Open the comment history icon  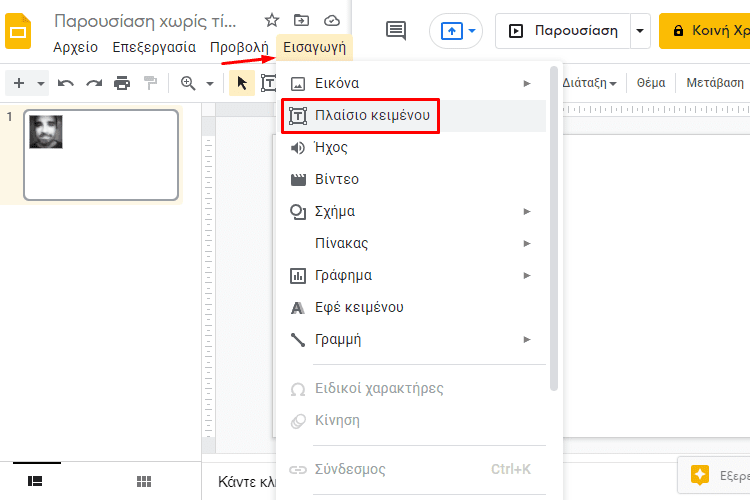[x=396, y=31]
